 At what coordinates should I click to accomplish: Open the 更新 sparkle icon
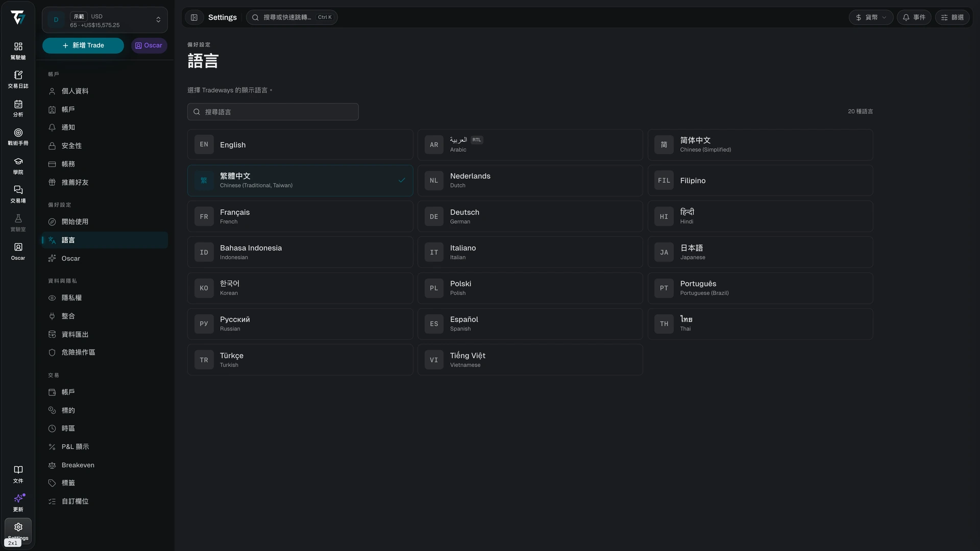point(18,503)
